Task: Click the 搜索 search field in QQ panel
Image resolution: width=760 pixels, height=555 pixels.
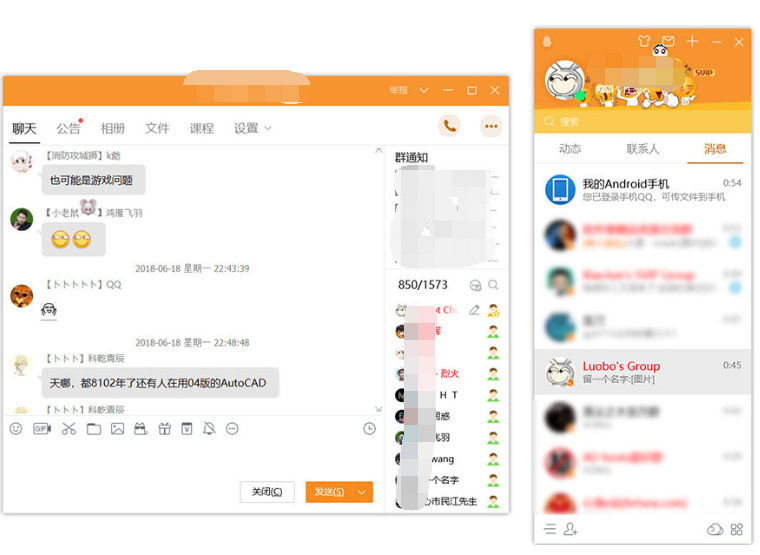Action: pyautogui.click(x=643, y=122)
